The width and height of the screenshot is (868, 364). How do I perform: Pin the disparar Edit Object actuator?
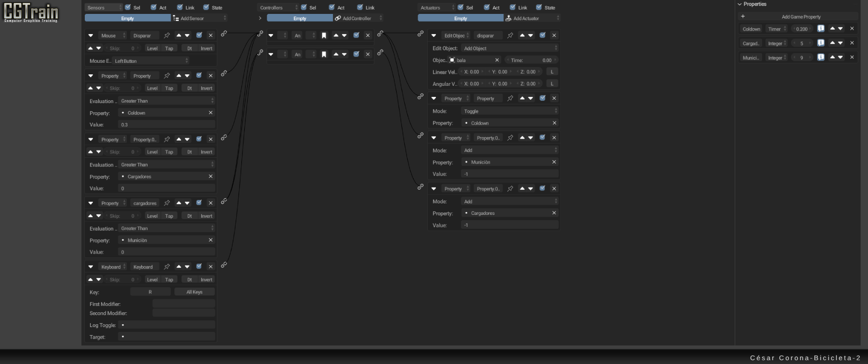pyautogui.click(x=510, y=35)
